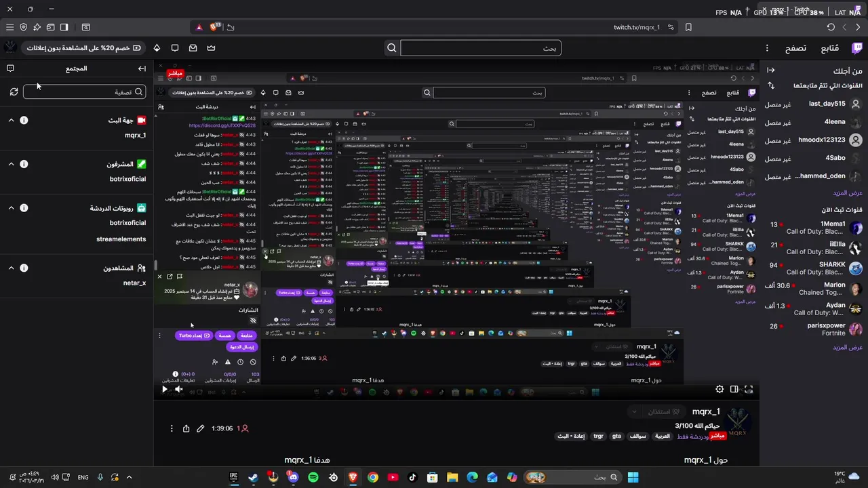The width and height of the screenshot is (868, 488).
Task: Reload the twitch.tv page
Action: pos(831,27)
